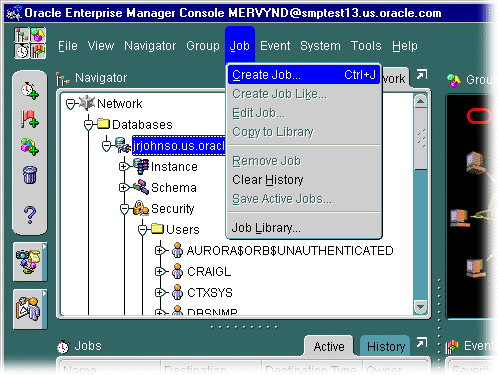Click the Create Group cubes toolbar icon

(30, 147)
